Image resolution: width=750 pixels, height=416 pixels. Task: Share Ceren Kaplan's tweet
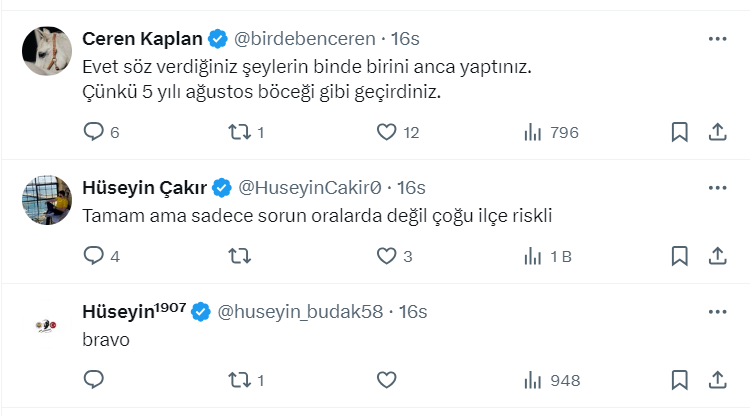(x=717, y=132)
